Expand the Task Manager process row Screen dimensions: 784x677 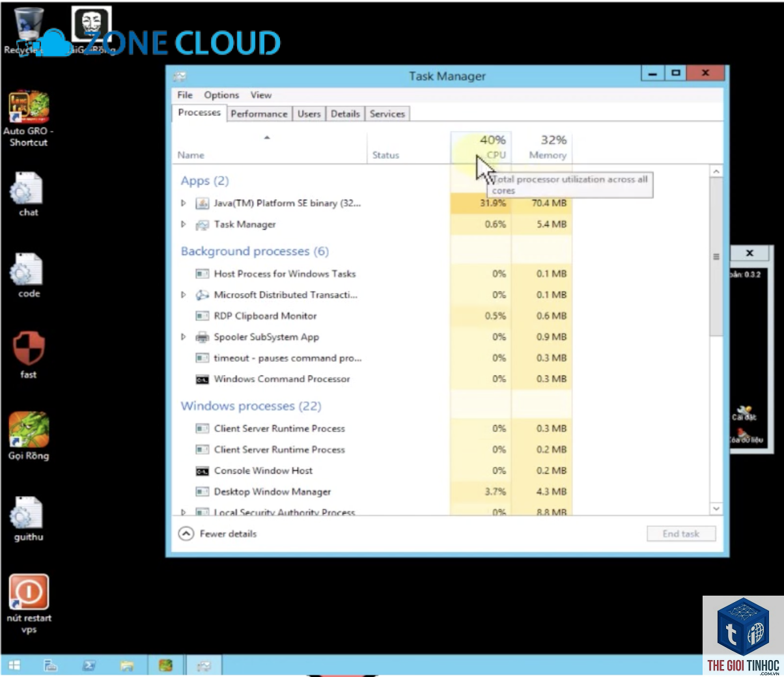click(184, 225)
